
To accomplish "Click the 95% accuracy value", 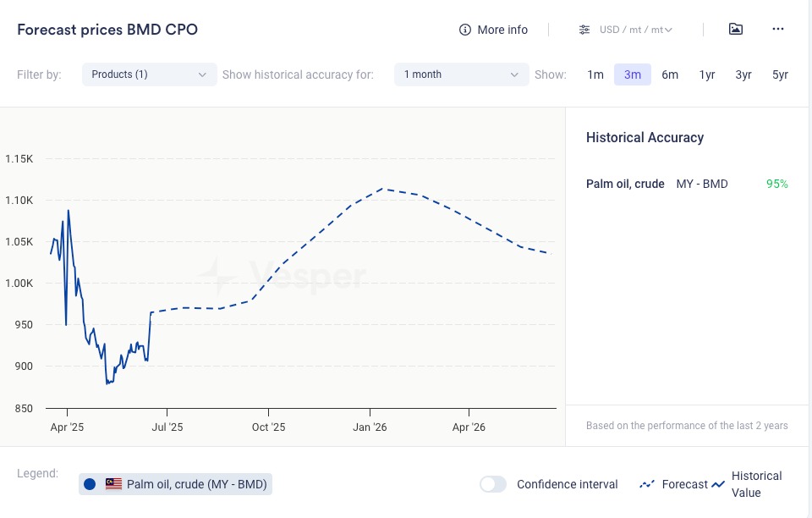I will (x=776, y=184).
